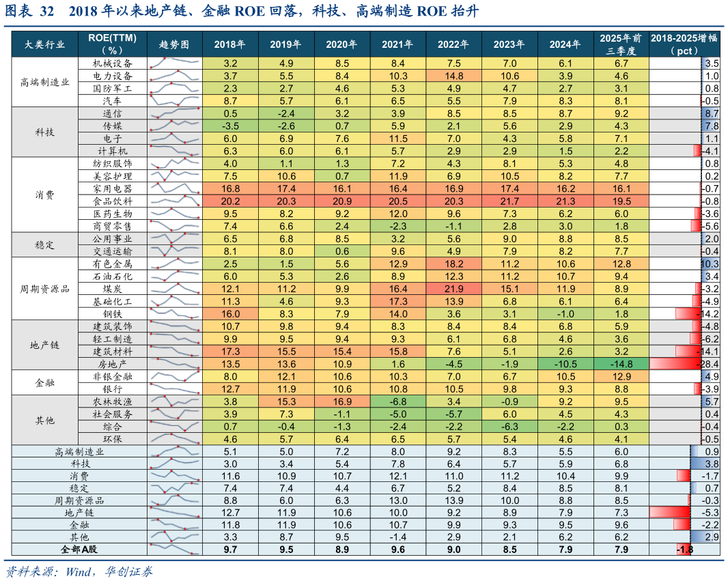The width and height of the screenshot is (728, 581).
Task: Select the 2018年 column header
Action: (x=230, y=44)
